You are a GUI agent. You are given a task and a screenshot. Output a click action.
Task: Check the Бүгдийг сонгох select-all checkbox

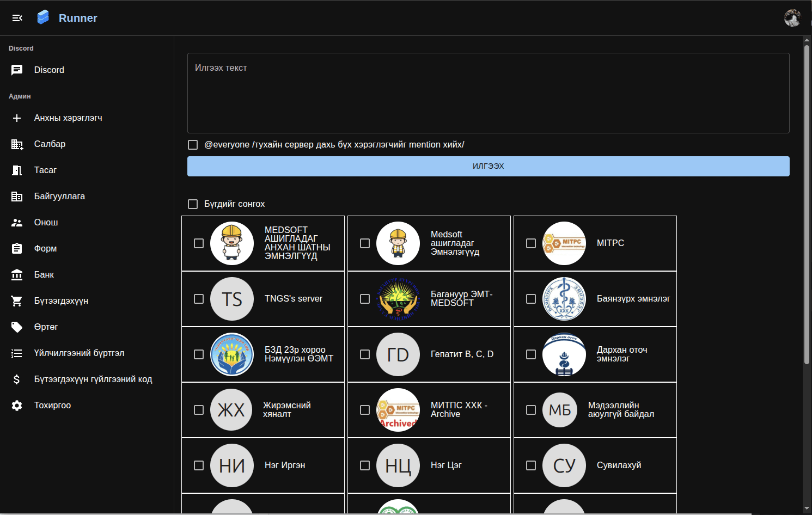[x=193, y=204]
